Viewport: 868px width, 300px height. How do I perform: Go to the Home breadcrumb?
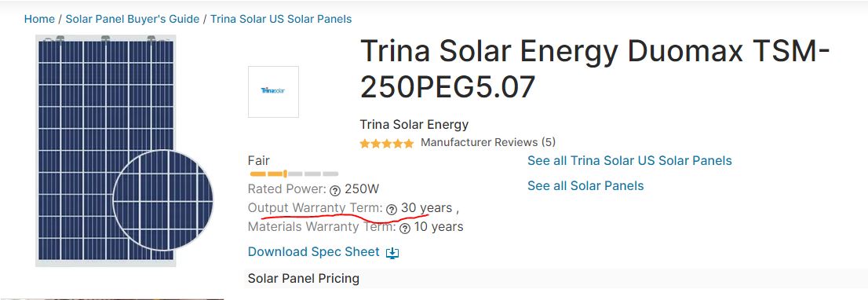39,19
